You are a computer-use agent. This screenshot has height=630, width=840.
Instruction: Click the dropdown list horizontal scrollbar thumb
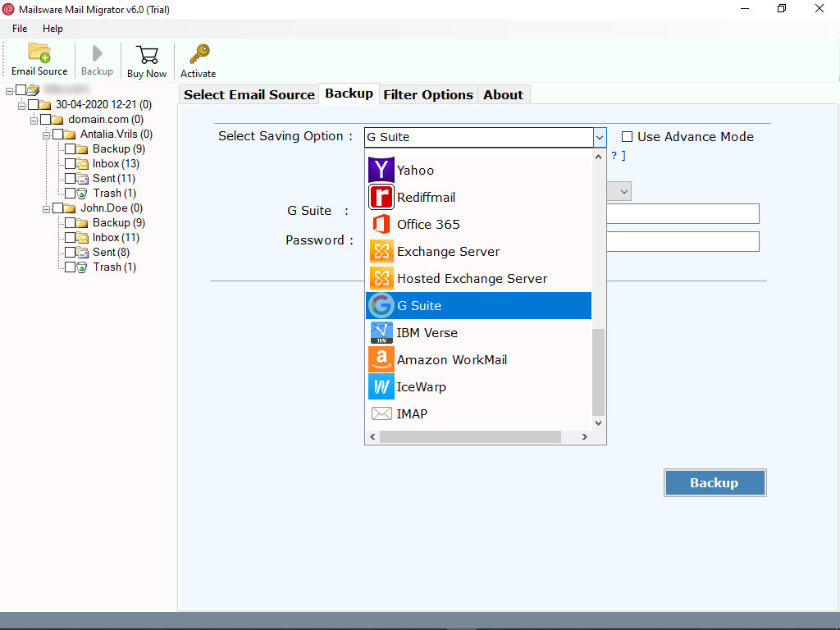pyautogui.click(x=470, y=437)
